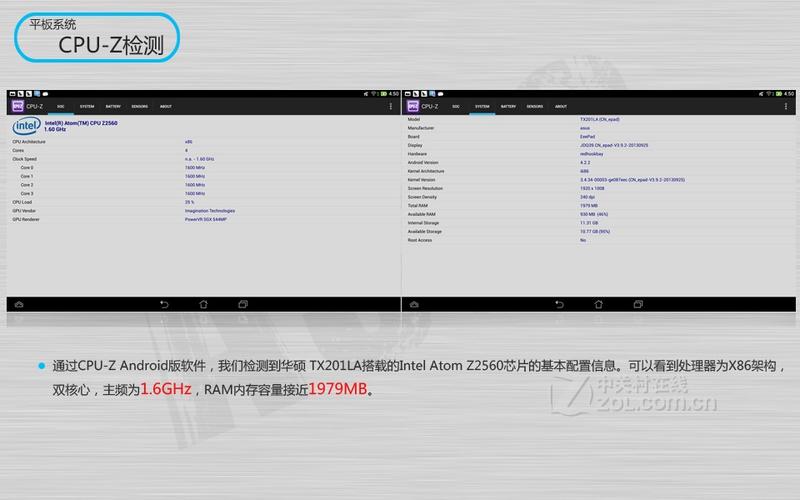Screen dimensions: 800x500
Task: Tap the bottom-bar up-arrow icon on the SoC screen
Action: click(x=19, y=305)
